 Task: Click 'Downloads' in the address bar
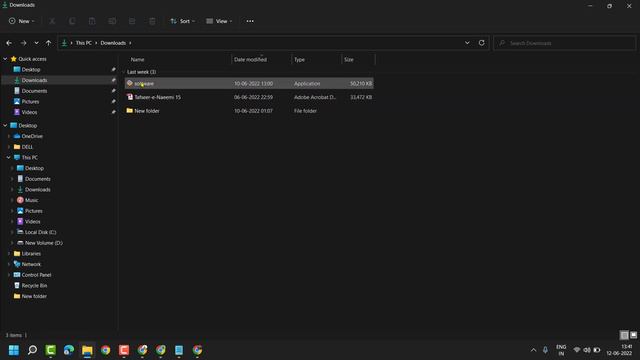click(x=113, y=43)
